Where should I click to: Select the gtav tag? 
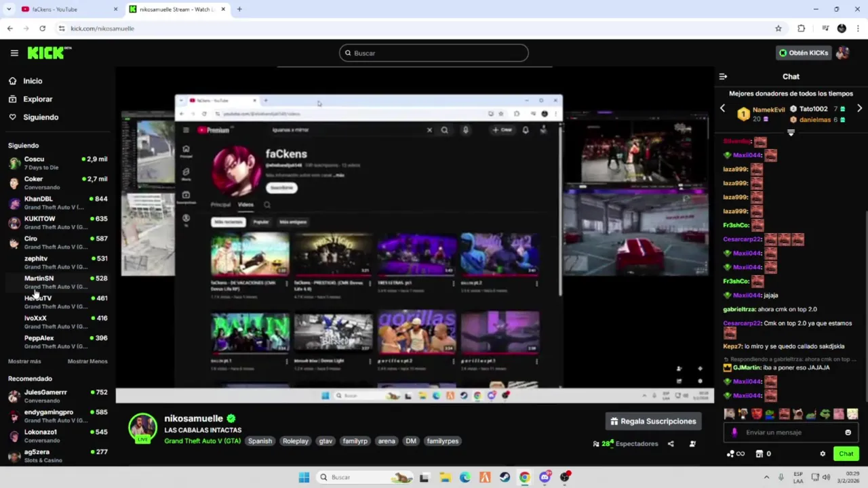pyautogui.click(x=325, y=441)
